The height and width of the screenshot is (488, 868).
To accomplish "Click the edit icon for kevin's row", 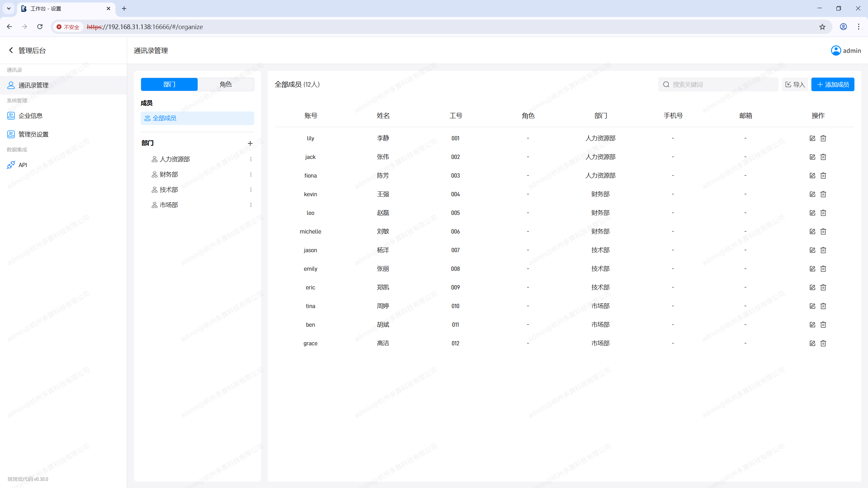I will pyautogui.click(x=812, y=194).
